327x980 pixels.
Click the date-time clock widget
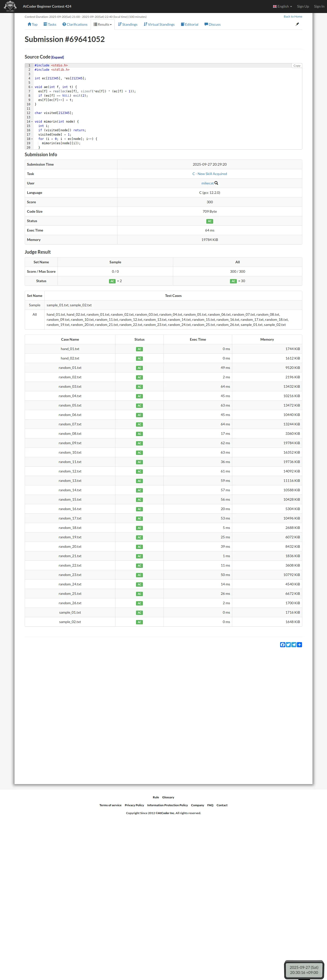coord(304,970)
